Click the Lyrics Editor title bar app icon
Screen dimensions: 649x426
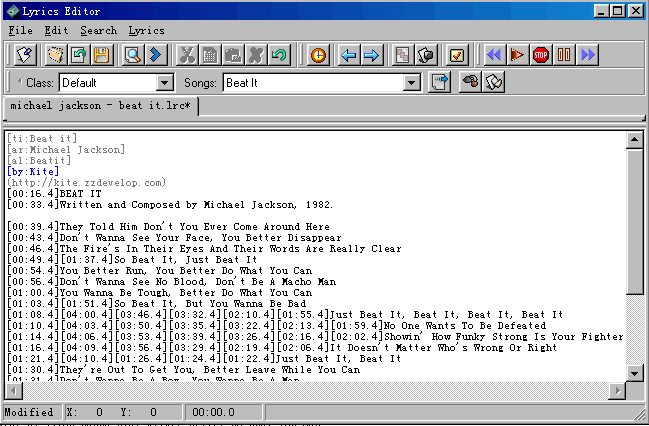coord(13,11)
